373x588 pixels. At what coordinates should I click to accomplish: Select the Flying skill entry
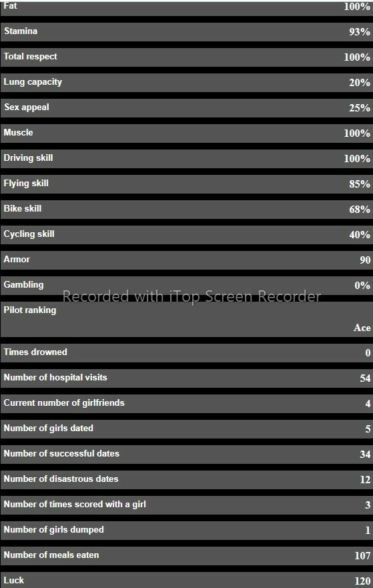tap(186, 184)
